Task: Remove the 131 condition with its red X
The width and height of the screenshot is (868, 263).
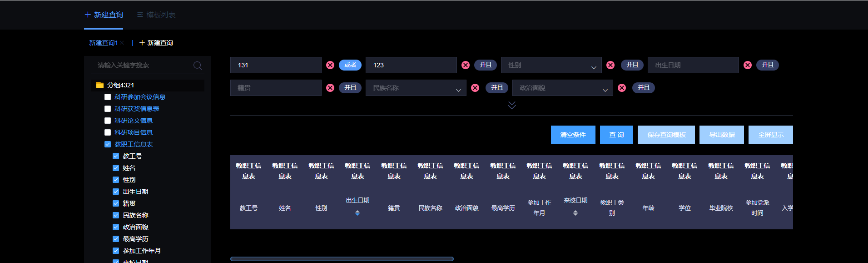Action: (x=330, y=65)
